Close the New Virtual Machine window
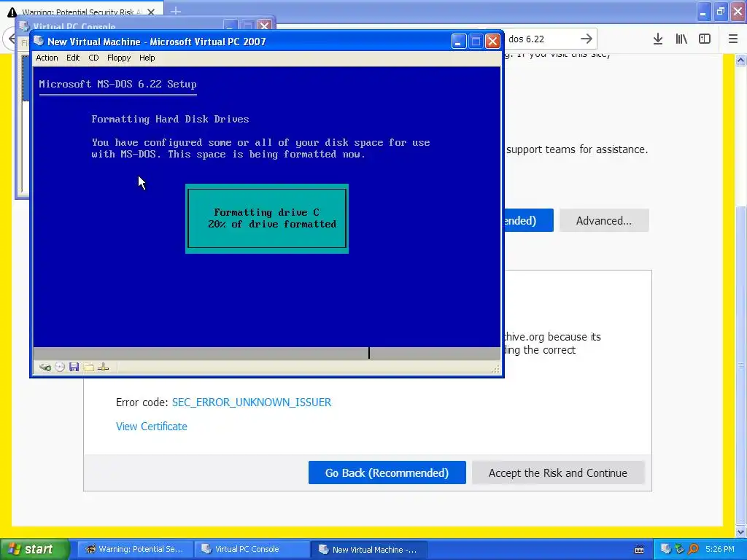747x560 pixels. [492, 42]
